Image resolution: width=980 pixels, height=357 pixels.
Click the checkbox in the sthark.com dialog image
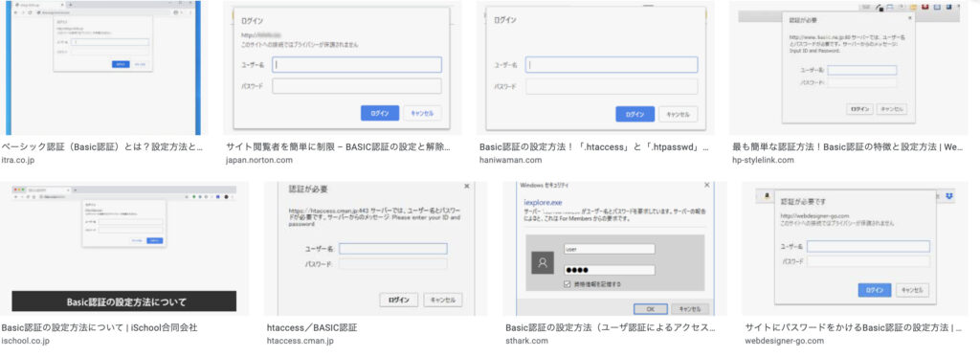[x=568, y=284]
